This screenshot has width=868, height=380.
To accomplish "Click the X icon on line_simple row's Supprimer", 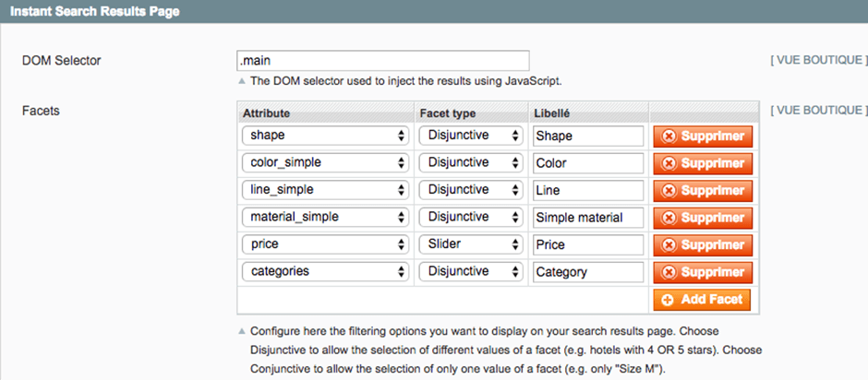I will pos(669,190).
